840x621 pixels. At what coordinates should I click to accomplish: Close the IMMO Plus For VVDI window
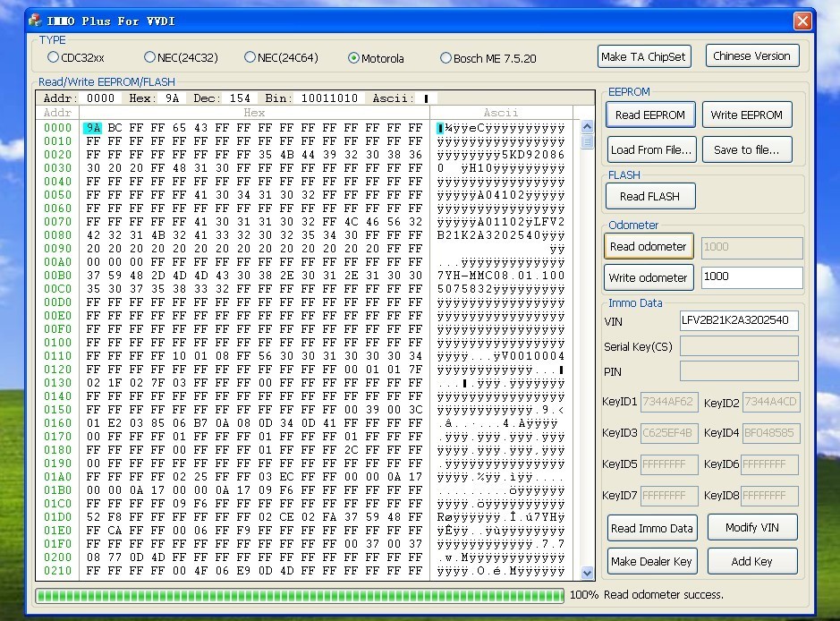[x=802, y=21]
